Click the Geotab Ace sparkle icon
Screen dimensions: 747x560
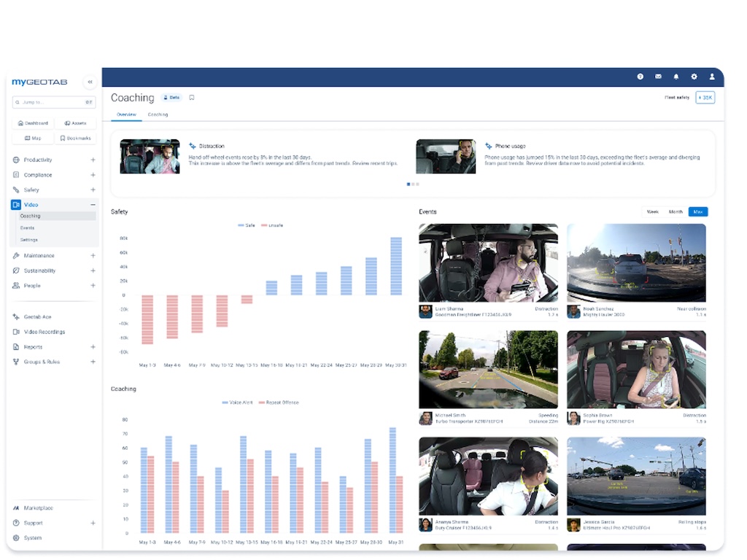pyautogui.click(x=16, y=316)
